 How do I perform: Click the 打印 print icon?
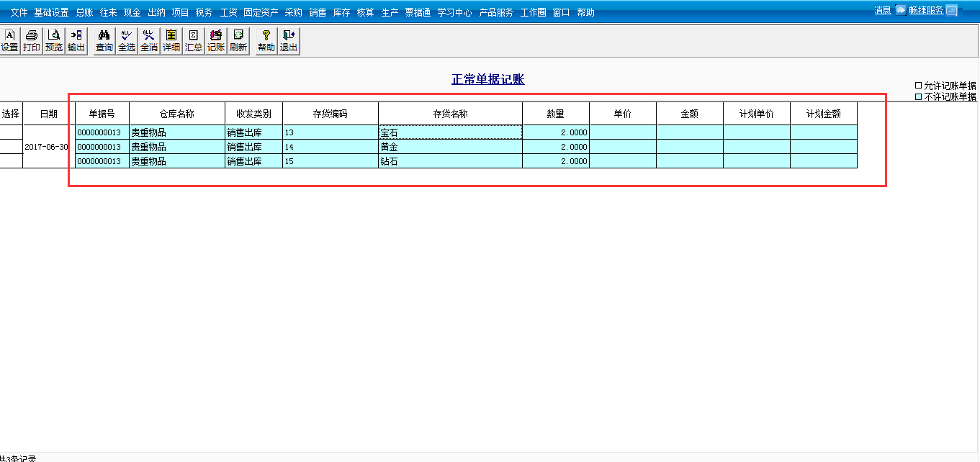pyautogui.click(x=32, y=41)
